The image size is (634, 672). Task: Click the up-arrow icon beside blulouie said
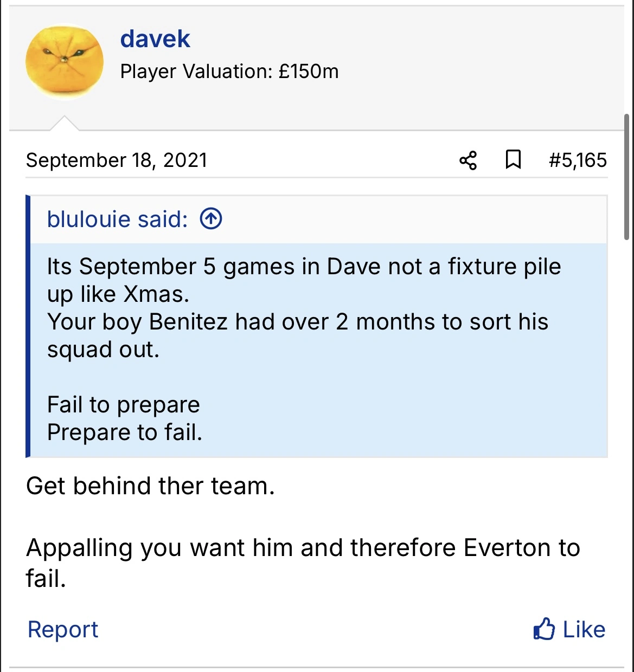(x=211, y=219)
